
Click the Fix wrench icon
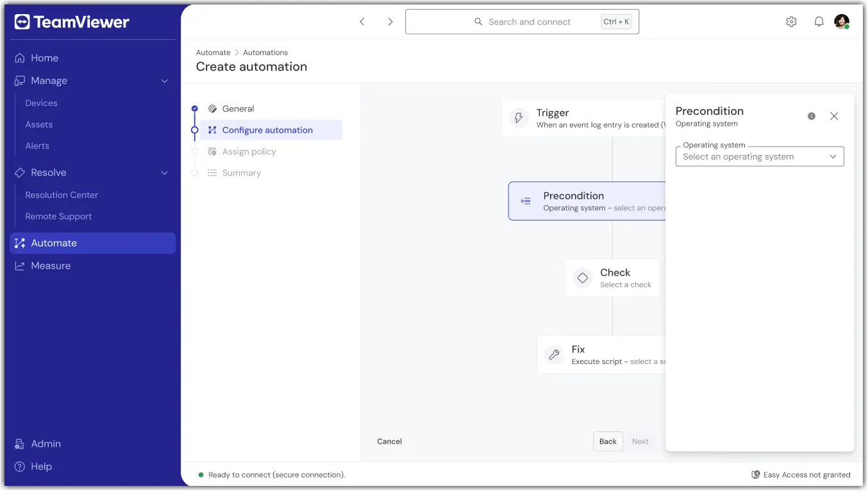click(554, 354)
